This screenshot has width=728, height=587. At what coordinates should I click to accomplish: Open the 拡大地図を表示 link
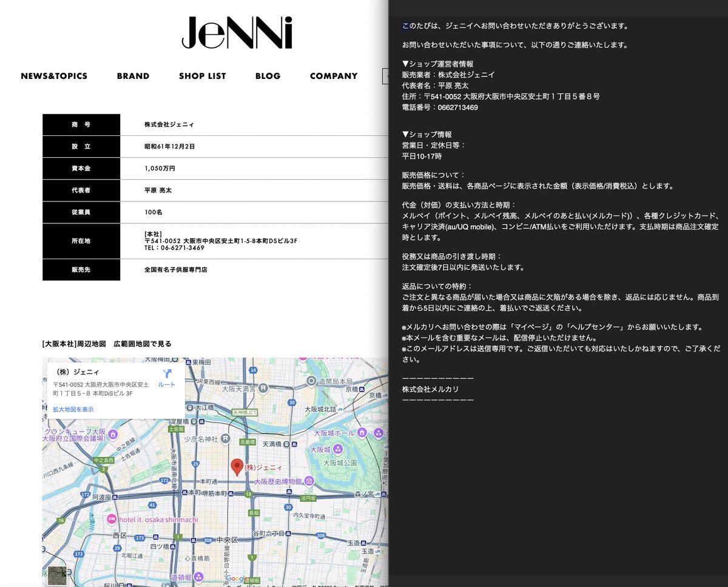point(73,409)
